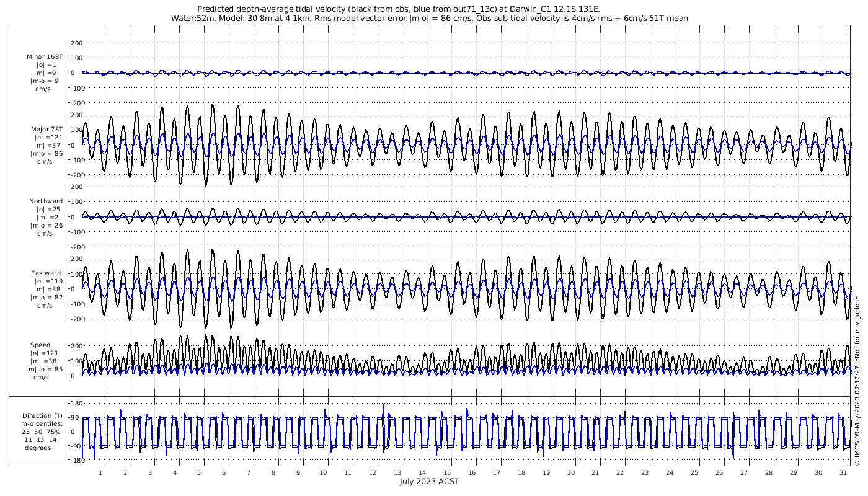Click day "20" on the date axis

(x=570, y=472)
